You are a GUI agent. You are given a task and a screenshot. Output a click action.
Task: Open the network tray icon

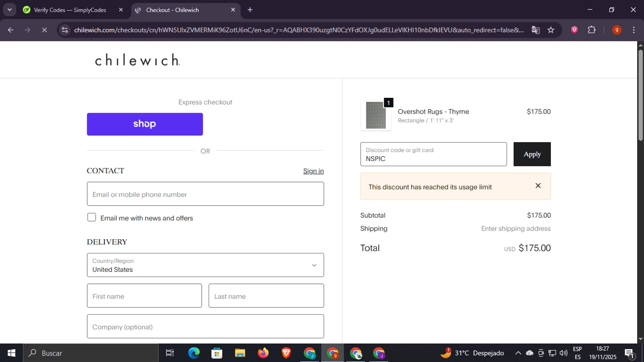[553, 353]
